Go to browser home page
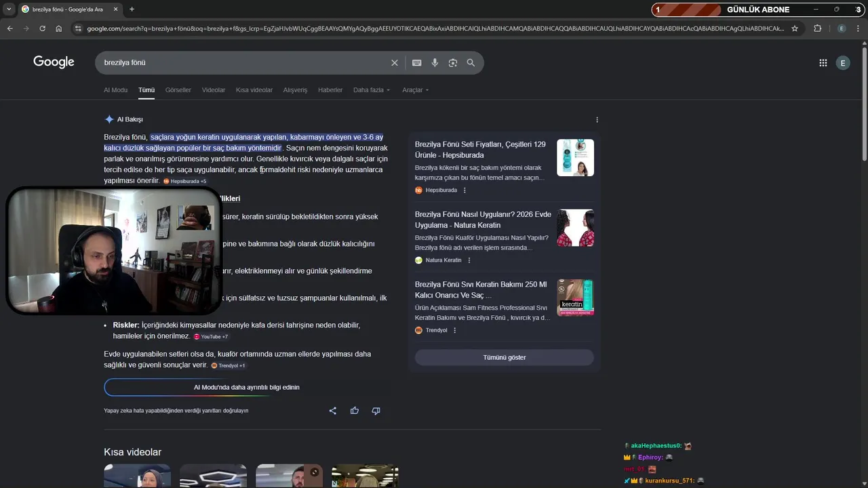Screen dimensions: 868x488 coord(59,28)
